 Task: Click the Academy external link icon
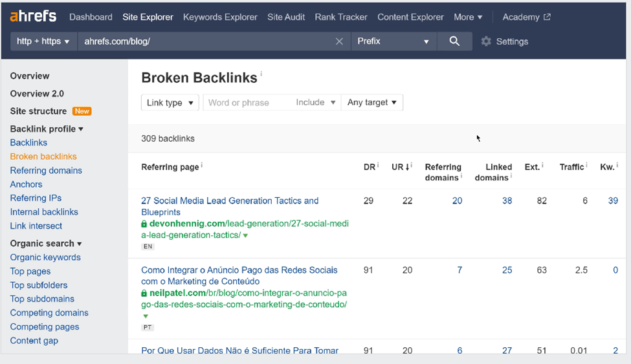pyautogui.click(x=547, y=17)
